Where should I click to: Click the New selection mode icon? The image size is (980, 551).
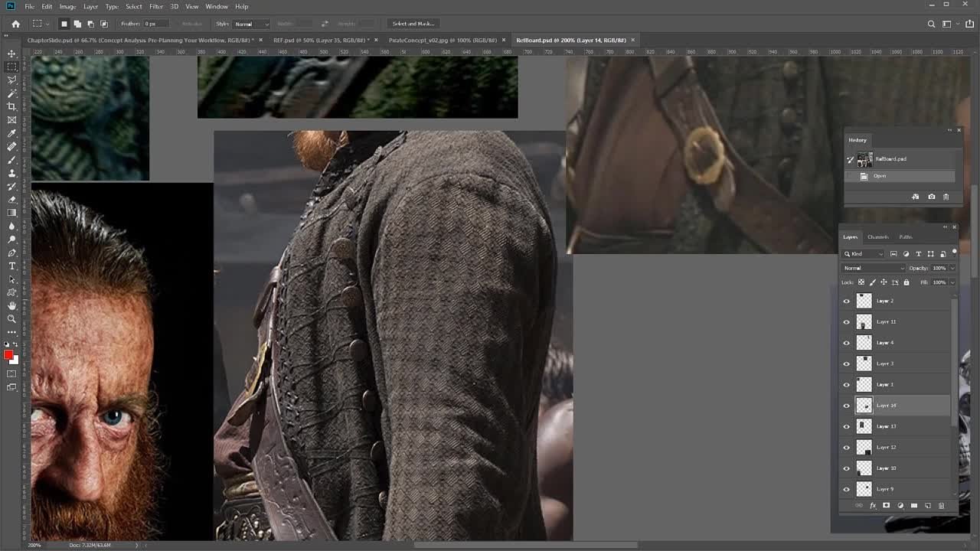pyautogui.click(x=64, y=24)
